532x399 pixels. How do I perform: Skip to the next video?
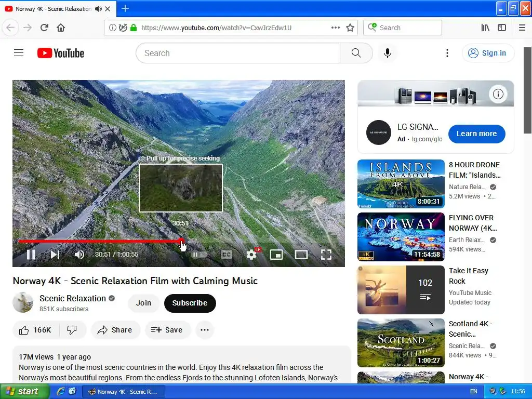(x=55, y=255)
